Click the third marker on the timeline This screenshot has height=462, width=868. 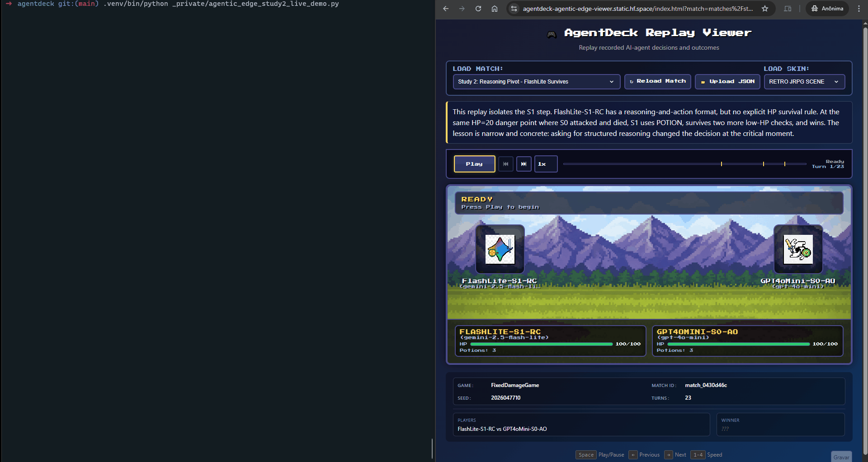(785, 164)
